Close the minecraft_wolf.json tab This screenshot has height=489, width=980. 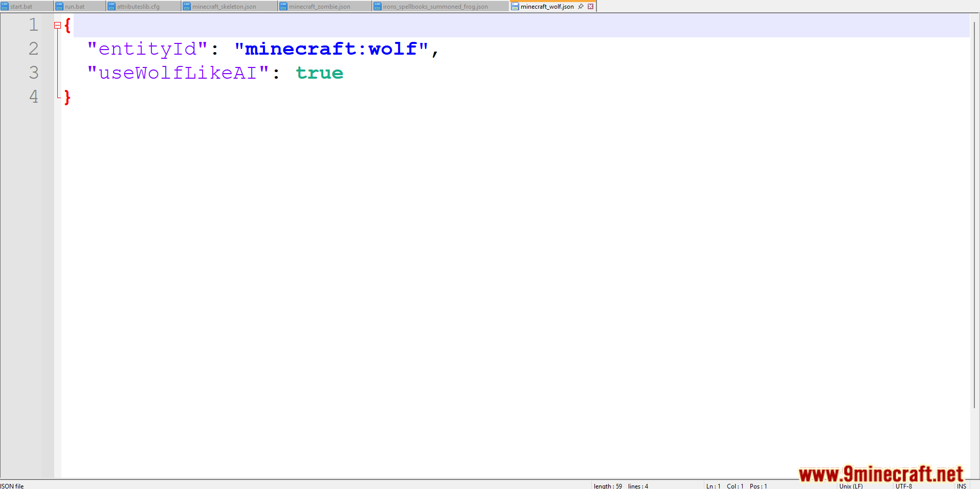point(590,7)
